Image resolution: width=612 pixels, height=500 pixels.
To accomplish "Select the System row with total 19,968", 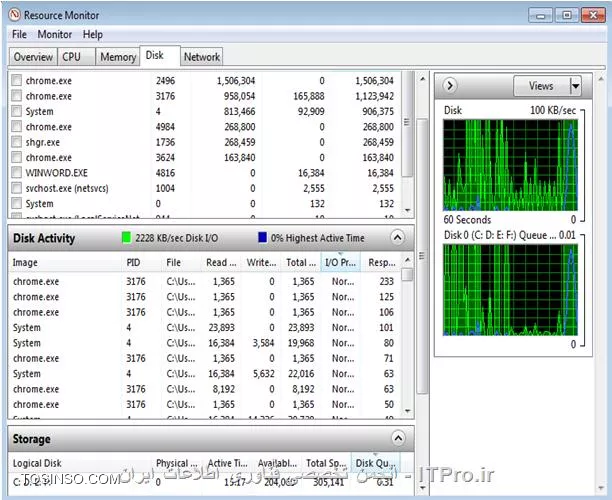I will 205,343.
